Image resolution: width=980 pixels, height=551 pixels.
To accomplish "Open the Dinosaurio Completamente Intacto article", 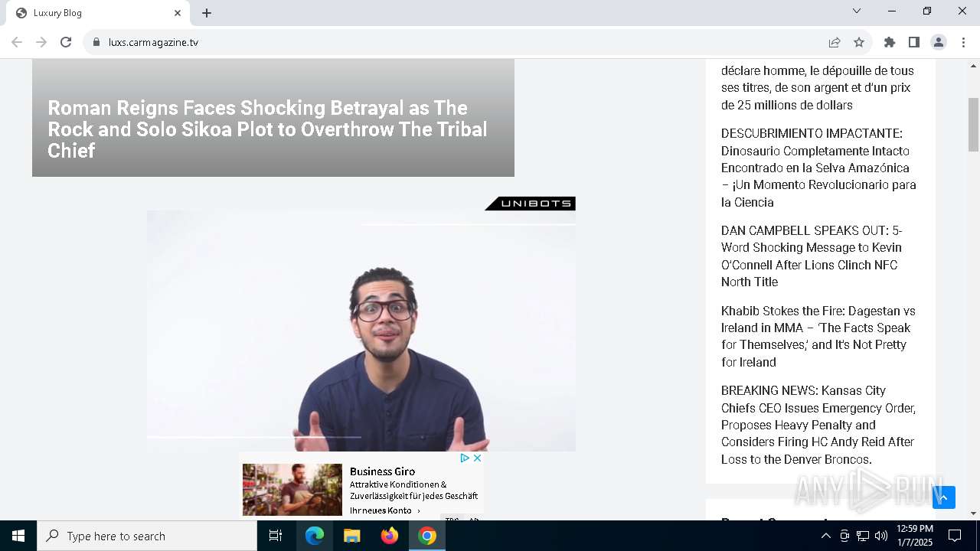I will (818, 168).
